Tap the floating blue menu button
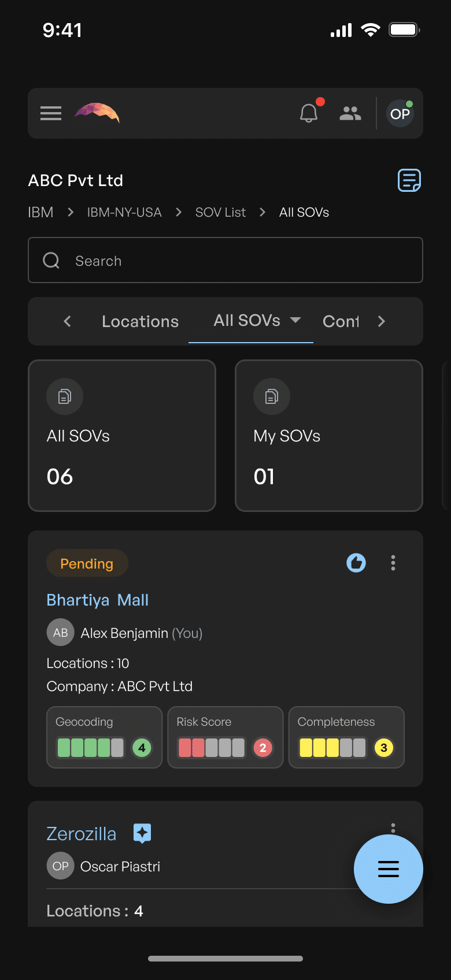Image resolution: width=451 pixels, height=980 pixels. point(389,869)
